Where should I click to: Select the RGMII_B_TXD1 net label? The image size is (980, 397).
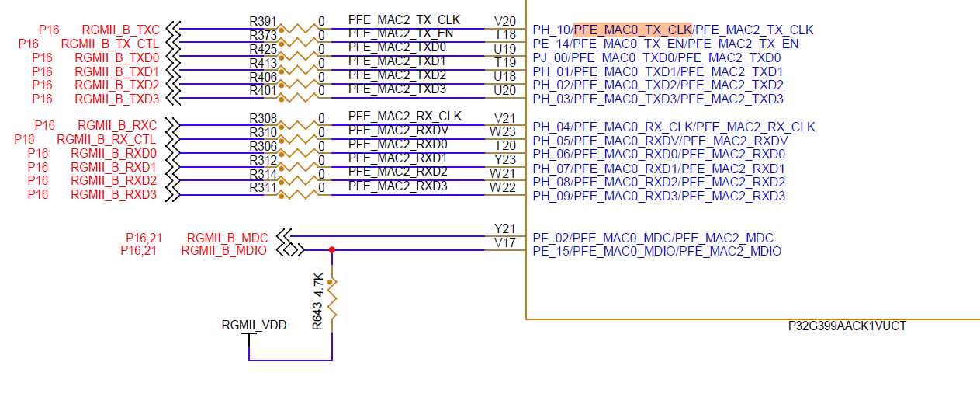pos(117,71)
